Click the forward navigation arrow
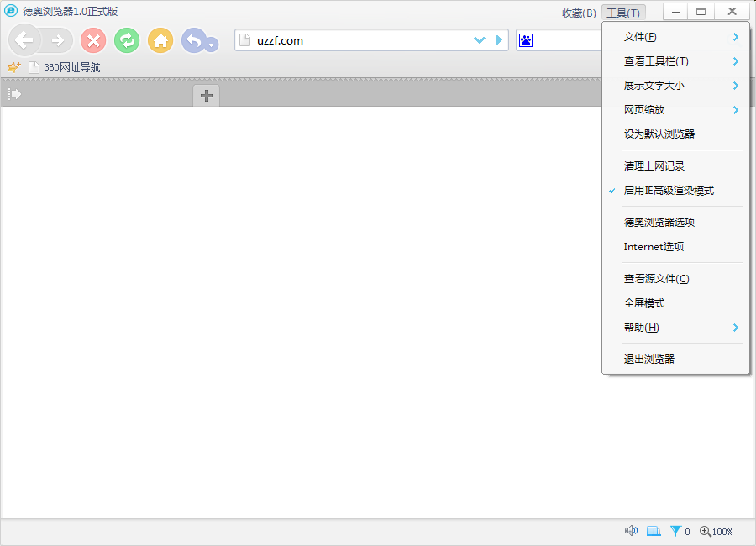Image resolution: width=756 pixels, height=546 pixels. click(58, 41)
